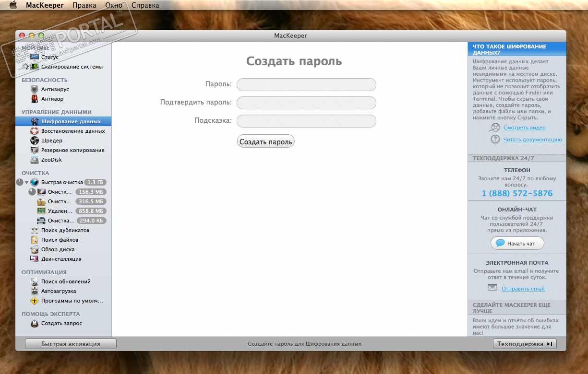The image size is (588, 374).
Task: Click the Техподдержка button
Action: (525, 344)
